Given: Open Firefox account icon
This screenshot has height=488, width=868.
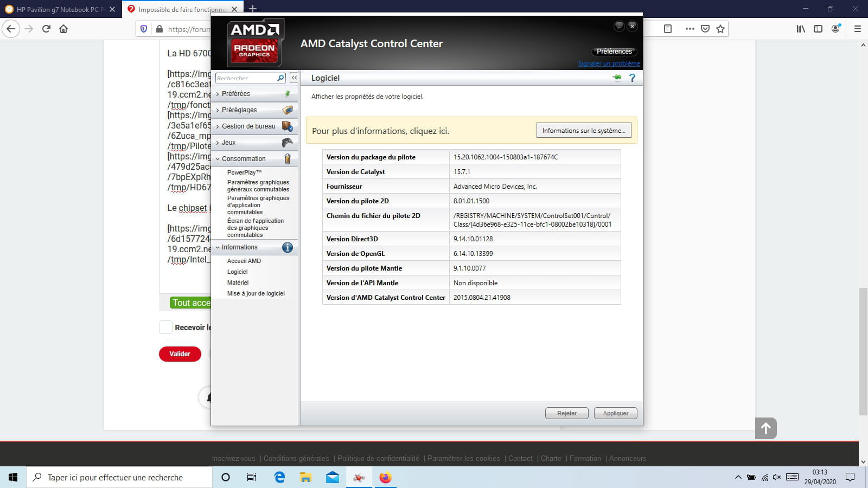Looking at the screenshot, I should (x=836, y=29).
